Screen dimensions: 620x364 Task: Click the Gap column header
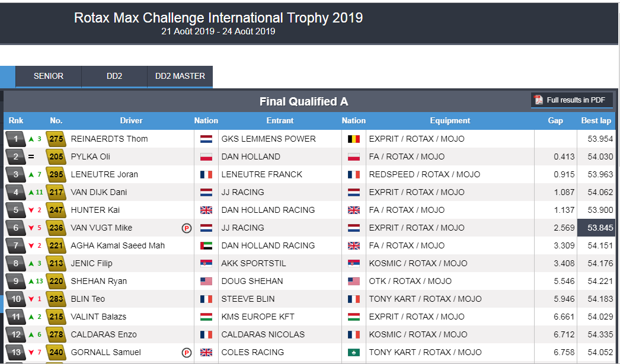[555, 121]
